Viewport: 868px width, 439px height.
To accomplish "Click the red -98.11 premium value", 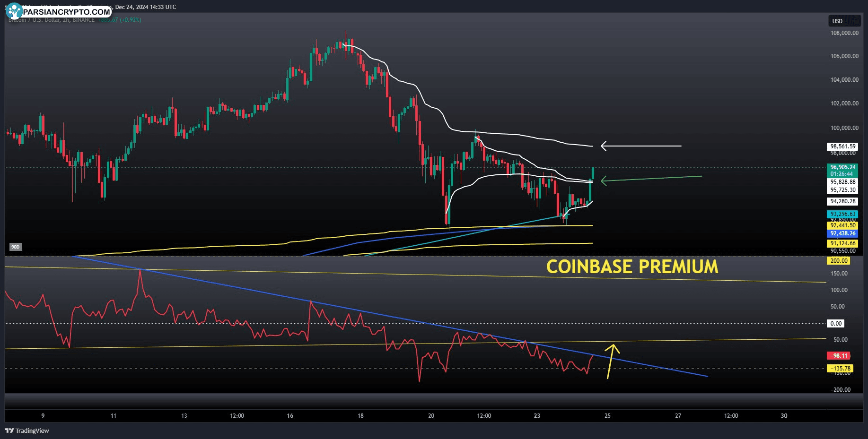I will click(839, 356).
